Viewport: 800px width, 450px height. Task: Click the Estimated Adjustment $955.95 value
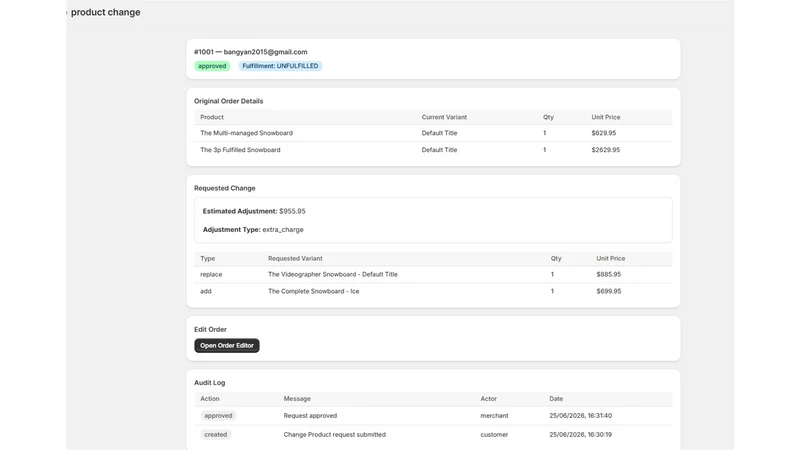coord(292,211)
